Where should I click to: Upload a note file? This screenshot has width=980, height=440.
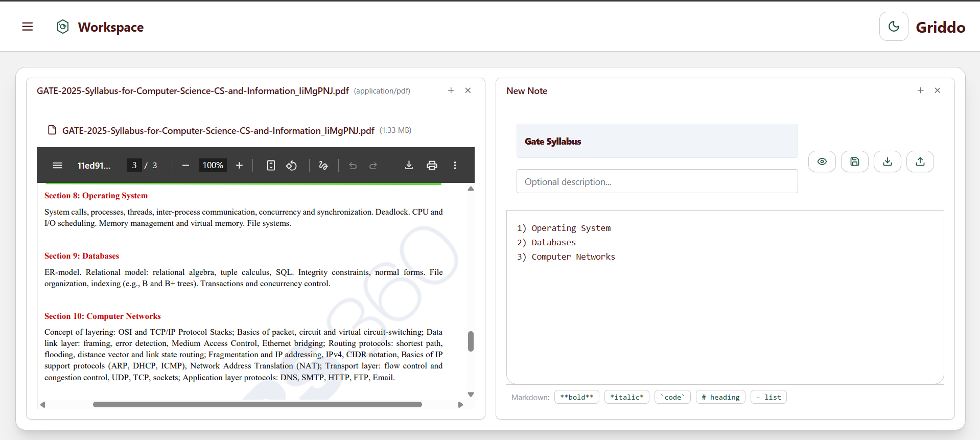920,161
